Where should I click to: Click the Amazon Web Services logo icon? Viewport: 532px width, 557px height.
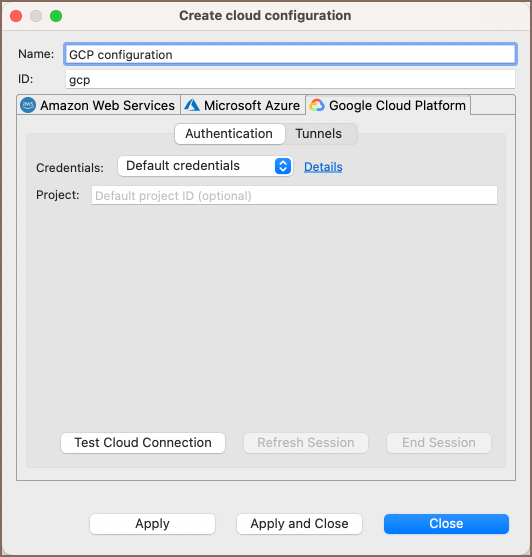pyautogui.click(x=28, y=105)
